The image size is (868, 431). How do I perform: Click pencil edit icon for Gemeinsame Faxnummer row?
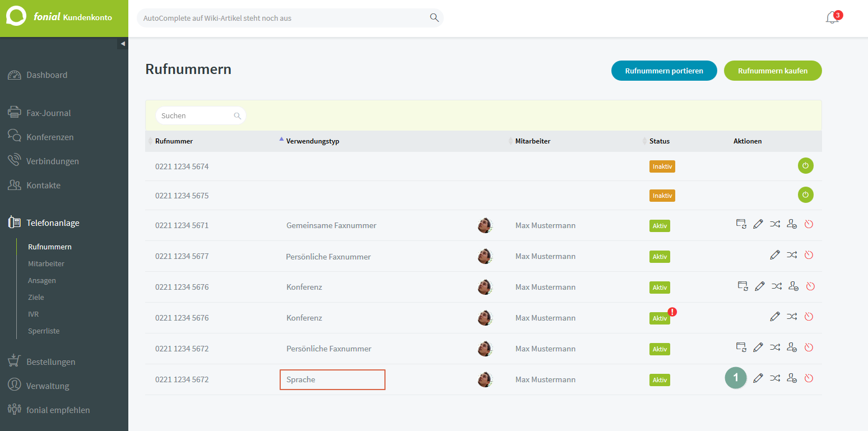[758, 225]
